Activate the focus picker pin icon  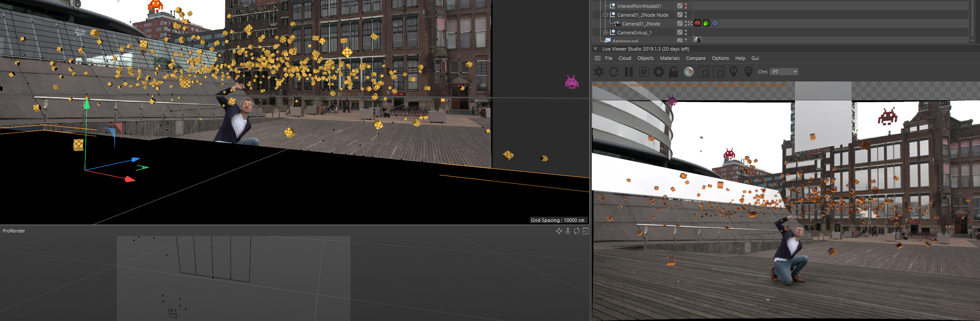(734, 72)
